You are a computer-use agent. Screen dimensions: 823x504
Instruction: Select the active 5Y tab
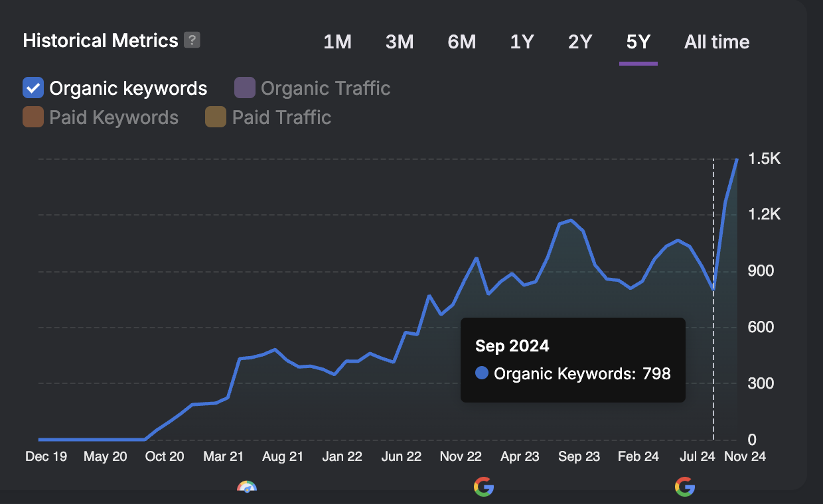(638, 42)
